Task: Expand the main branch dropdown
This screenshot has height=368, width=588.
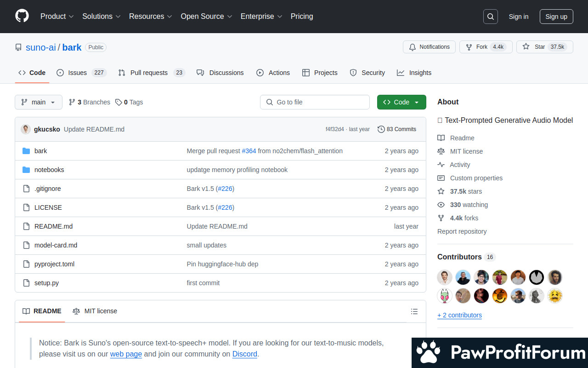Action: pyautogui.click(x=39, y=102)
